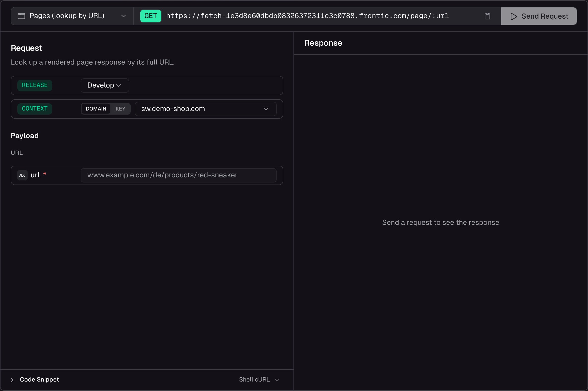Image resolution: width=588 pixels, height=391 pixels.
Task: Open the sw.demo-shop.com domain dropdown
Action: coord(205,109)
